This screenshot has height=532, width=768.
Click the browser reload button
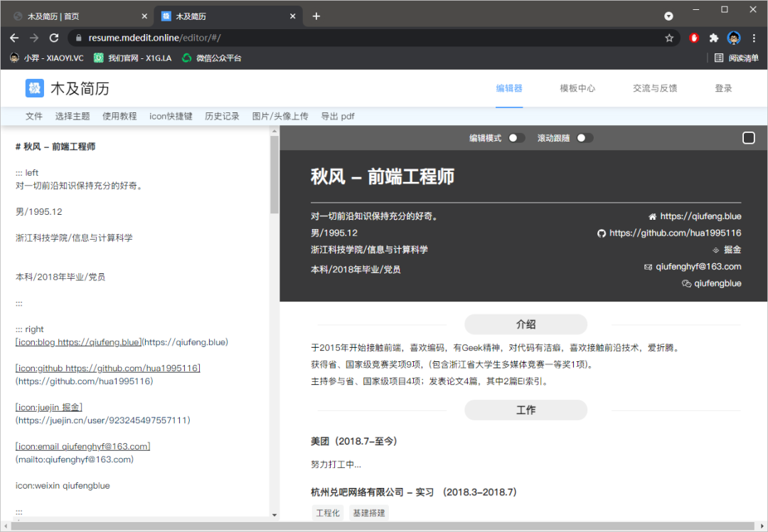pos(53,38)
